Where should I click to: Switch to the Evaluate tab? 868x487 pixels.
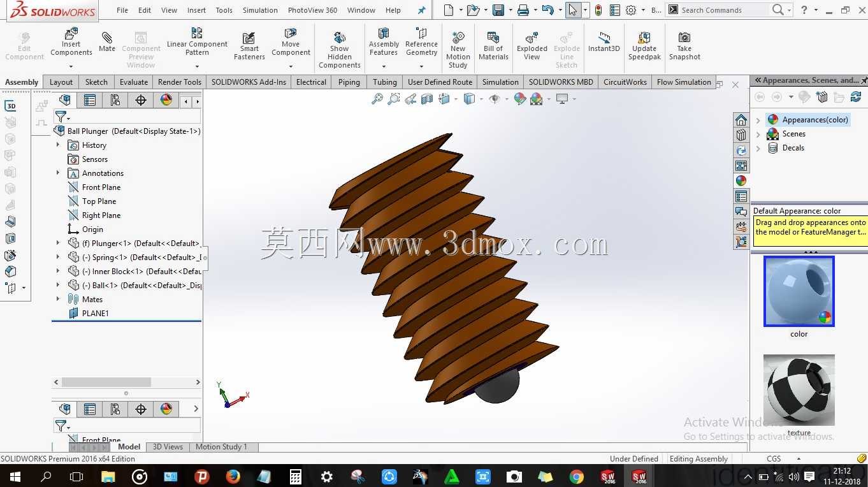(134, 82)
